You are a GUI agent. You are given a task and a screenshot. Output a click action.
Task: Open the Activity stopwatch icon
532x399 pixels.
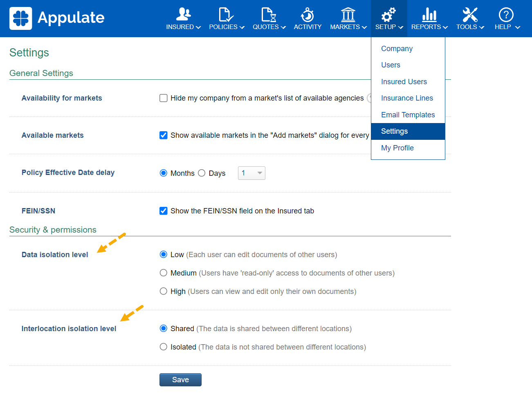tap(308, 15)
